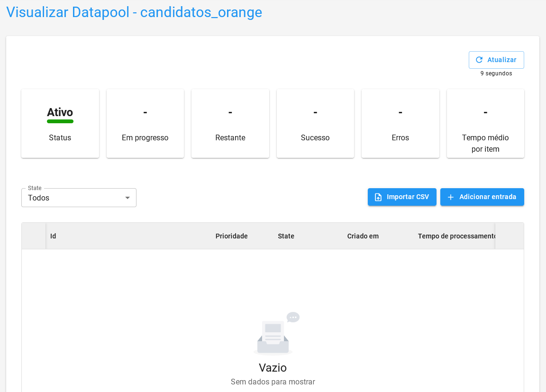Click the empty inbox illustration icon
Screen dimensions: 546x392
click(273, 337)
